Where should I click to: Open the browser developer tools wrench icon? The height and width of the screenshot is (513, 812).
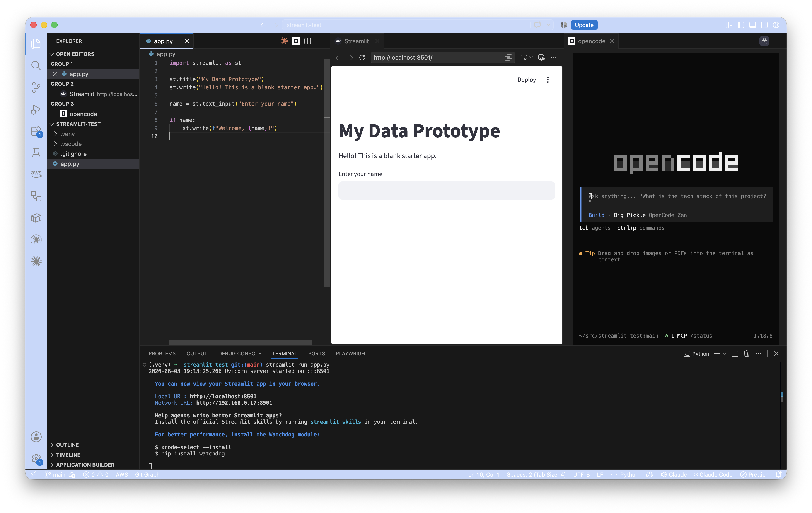coord(541,58)
